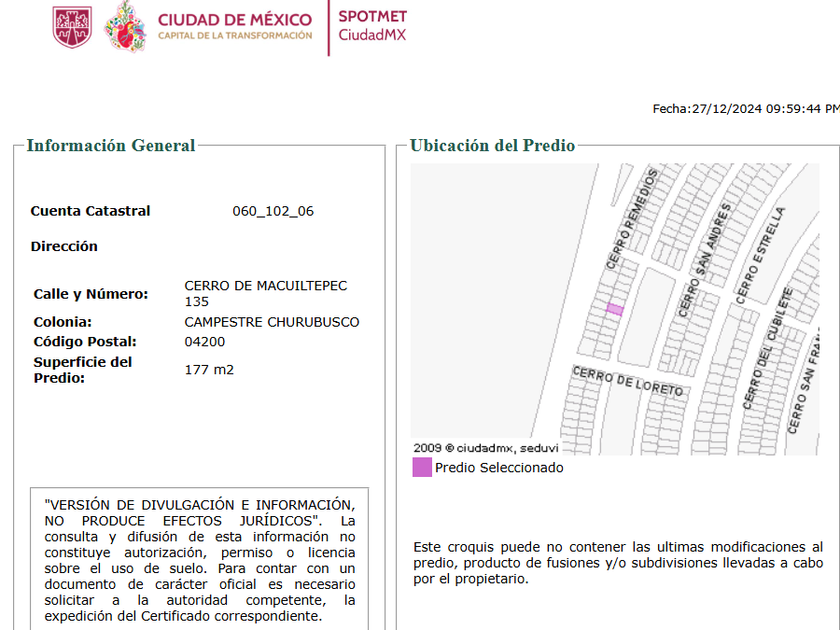The image size is (840, 630).
Task: Click the Predio Seleccionado legend label
Action: click(x=499, y=468)
